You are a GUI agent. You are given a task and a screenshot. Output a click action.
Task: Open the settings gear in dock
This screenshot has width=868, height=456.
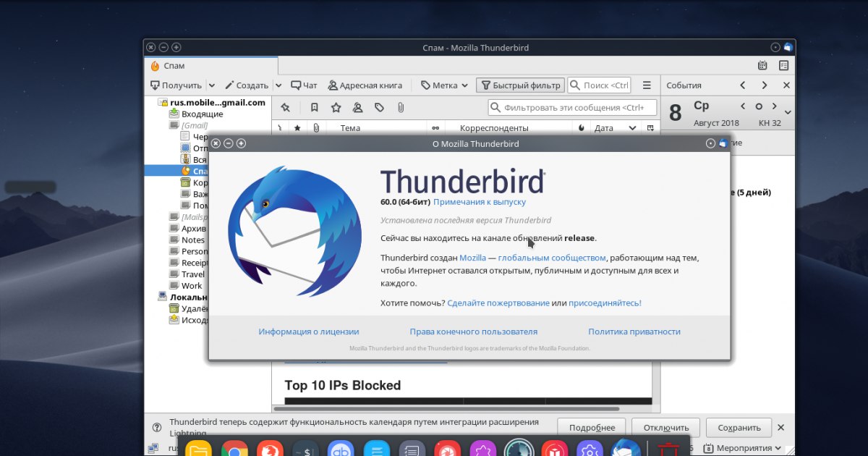coord(590,449)
